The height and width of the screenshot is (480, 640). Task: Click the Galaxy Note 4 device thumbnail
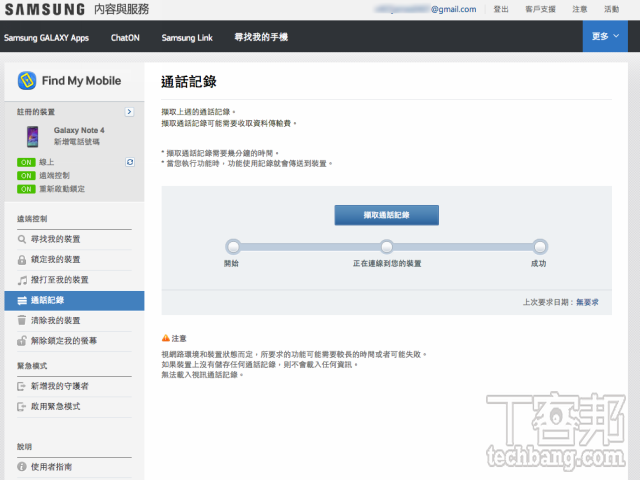pos(33,136)
